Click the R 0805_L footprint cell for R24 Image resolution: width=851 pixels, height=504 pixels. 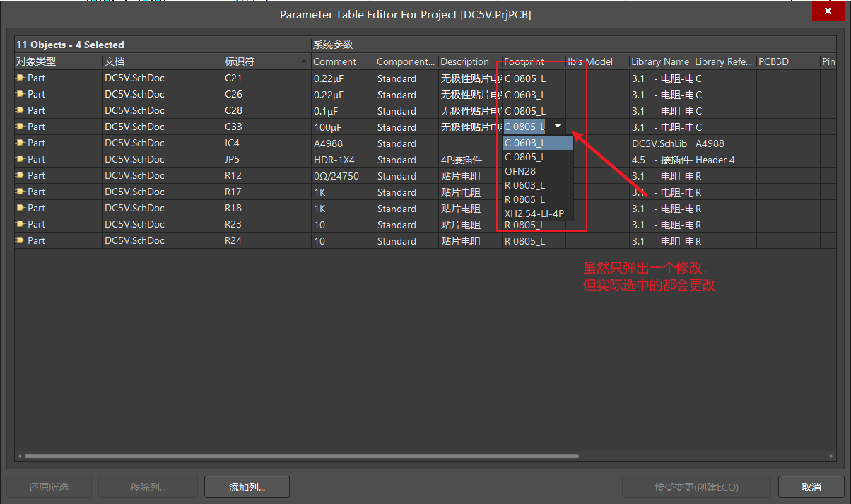534,241
